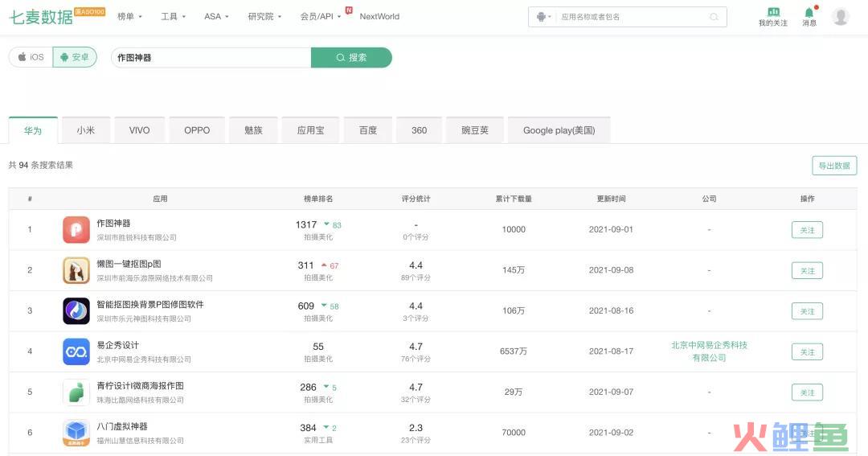Screen dimensions: 868x456
Task: Click the 导出数据 button
Action: pyautogui.click(x=834, y=166)
